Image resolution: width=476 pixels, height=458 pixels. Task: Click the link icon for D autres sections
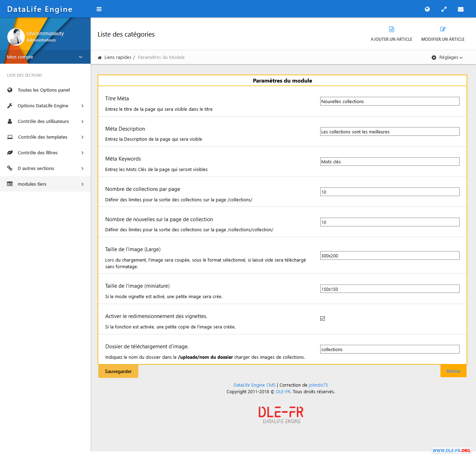tap(10, 168)
